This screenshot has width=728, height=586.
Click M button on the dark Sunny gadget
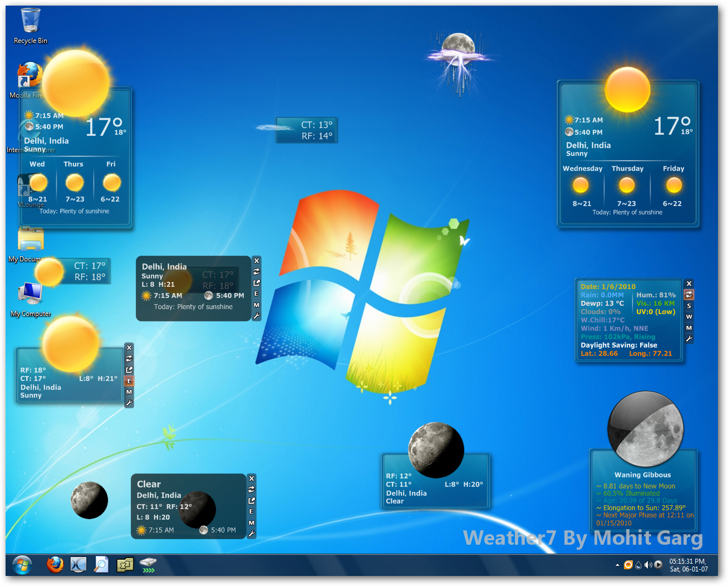tap(257, 305)
